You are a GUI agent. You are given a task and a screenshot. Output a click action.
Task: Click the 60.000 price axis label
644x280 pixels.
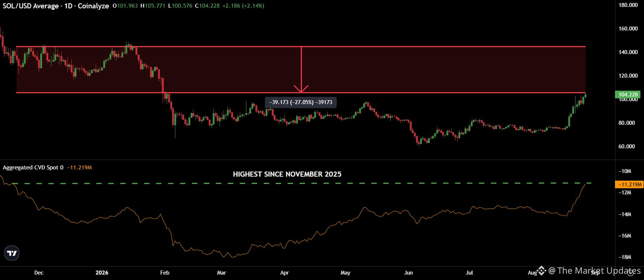pos(627,147)
